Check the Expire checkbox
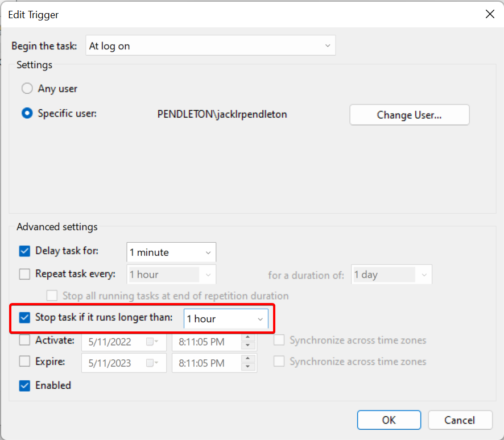The width and height of the screenshot is (504, 440). pyautogui.click(x=25, y=362)
